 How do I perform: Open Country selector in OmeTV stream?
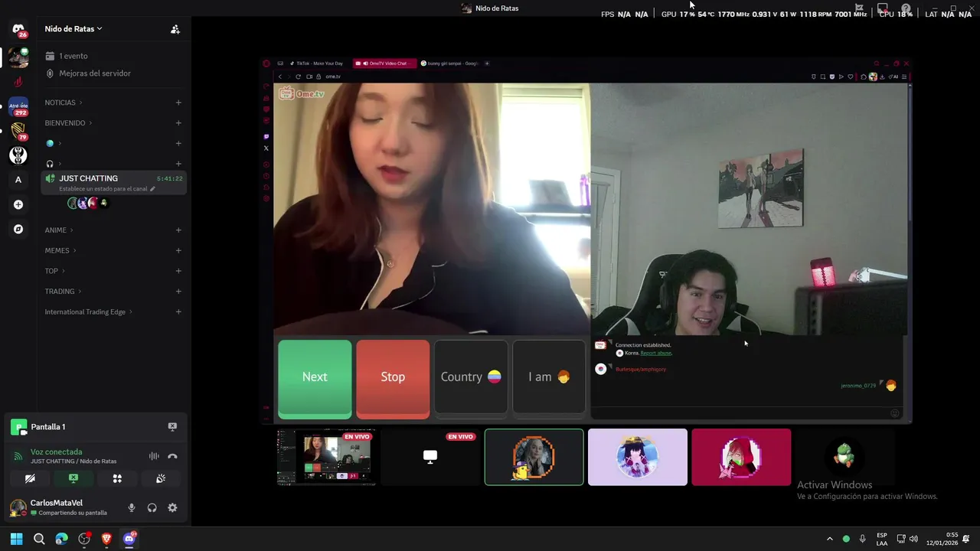(x=471, y=378)
